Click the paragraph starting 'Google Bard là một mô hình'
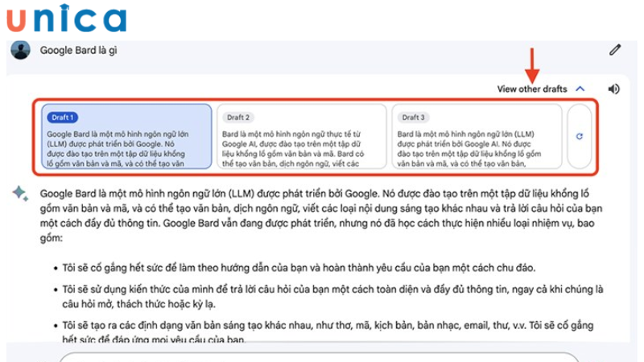The image size is (644, 362). click(321, 216)
